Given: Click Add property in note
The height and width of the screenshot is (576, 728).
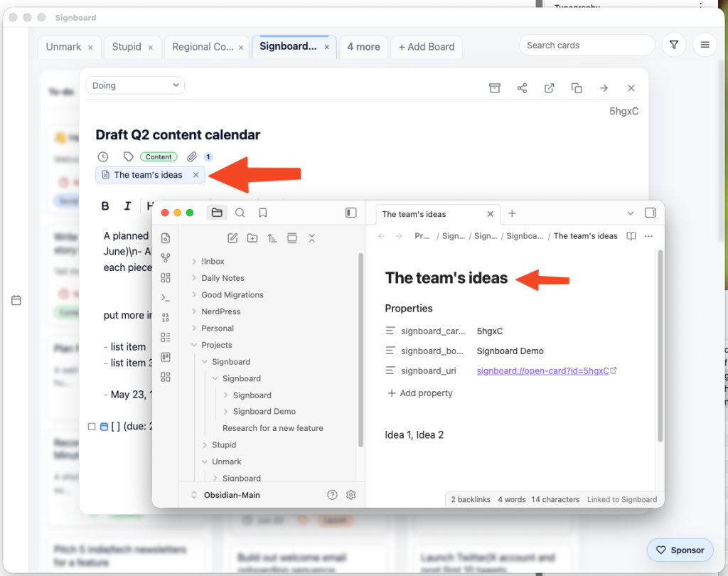Looking at the screenshot, I should 419,393.
